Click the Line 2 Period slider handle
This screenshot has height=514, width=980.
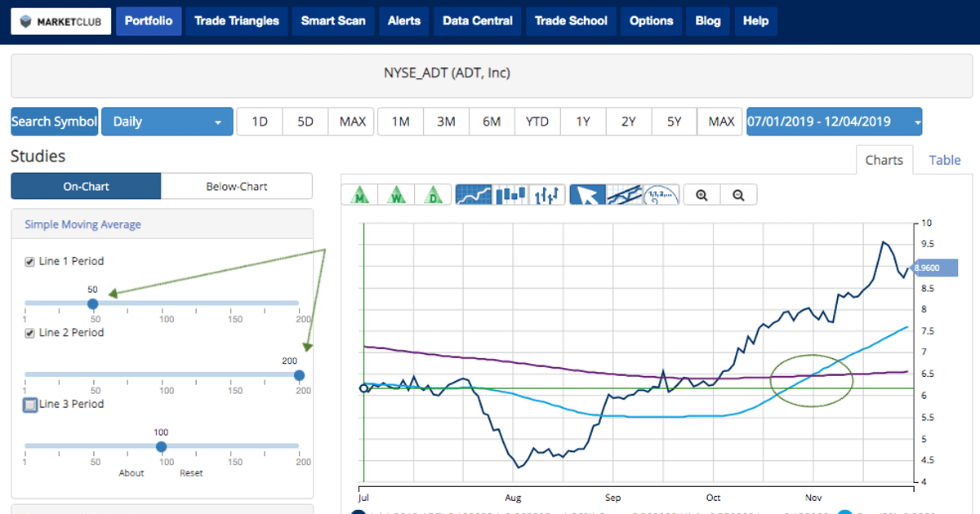tap(299, 375)
